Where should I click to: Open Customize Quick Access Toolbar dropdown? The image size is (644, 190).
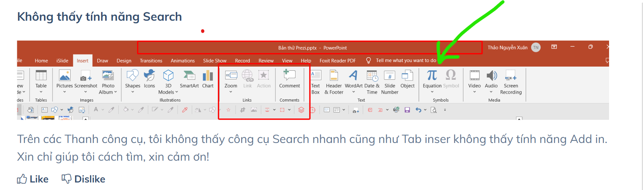(445, 110)
